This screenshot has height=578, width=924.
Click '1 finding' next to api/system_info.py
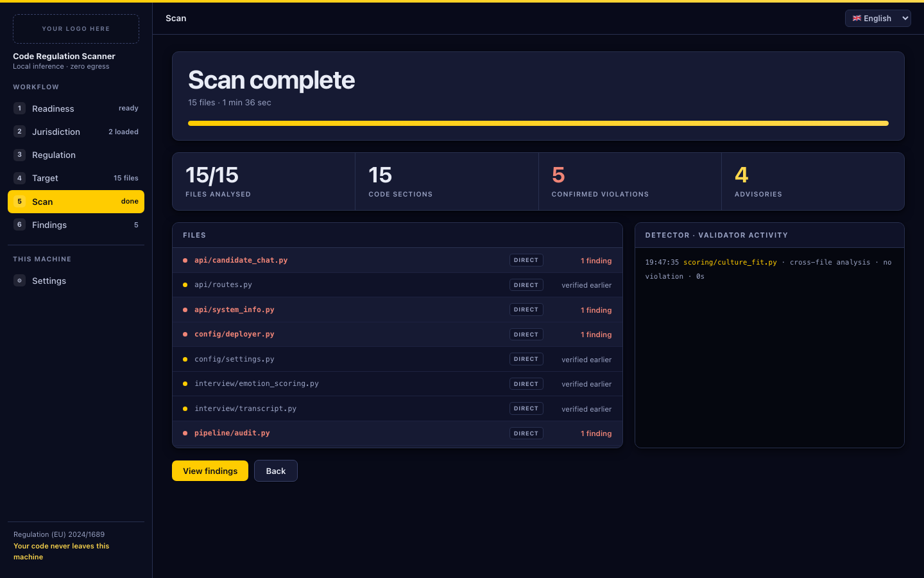pyautogui.click(x=596, y=310)
